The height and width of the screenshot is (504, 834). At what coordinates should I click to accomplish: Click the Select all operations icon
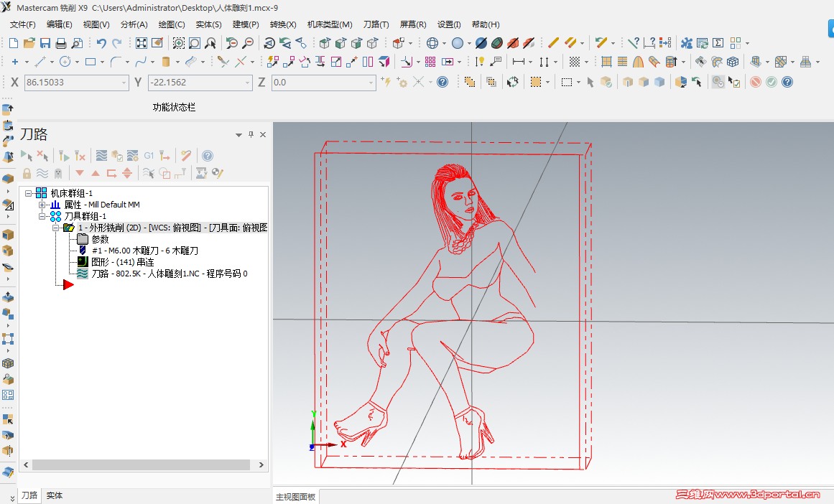(27, 156)
